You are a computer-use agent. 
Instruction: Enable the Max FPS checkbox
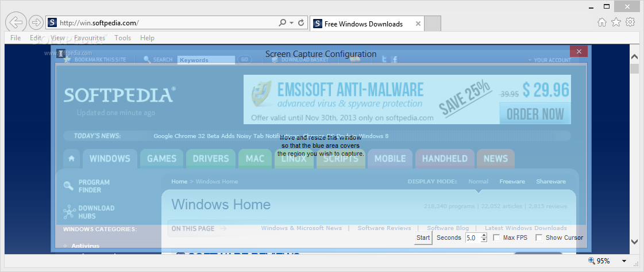[496, 237]
